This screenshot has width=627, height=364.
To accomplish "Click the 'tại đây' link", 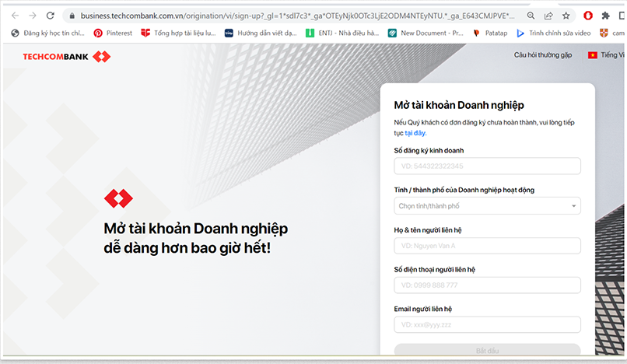I will [x=415, y=133].
